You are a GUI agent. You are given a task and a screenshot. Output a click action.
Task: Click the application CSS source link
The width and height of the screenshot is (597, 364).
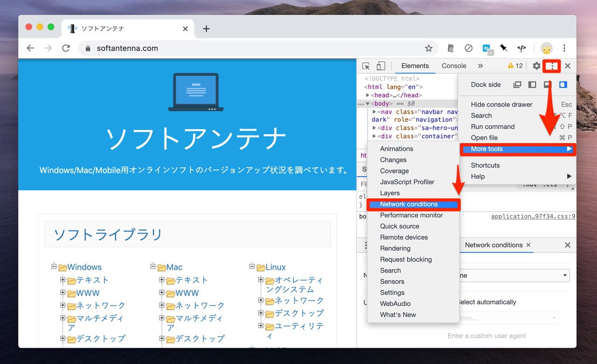[x=533, y=216]
